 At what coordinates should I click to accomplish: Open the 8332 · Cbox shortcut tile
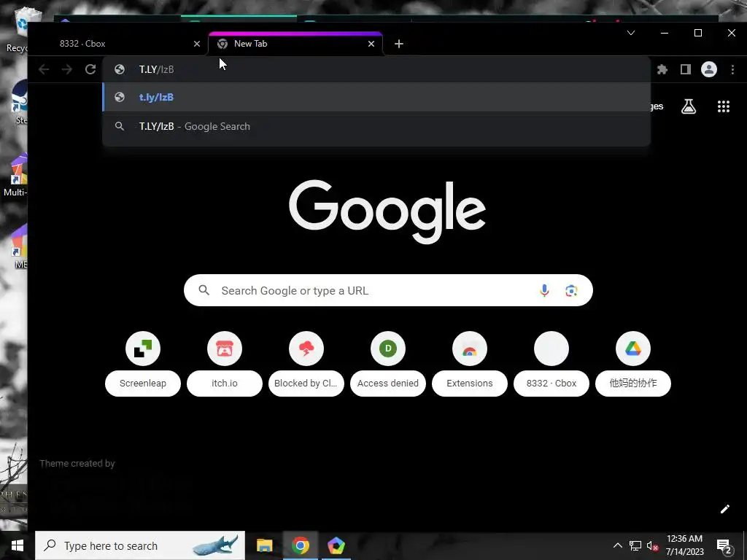click(x=551, y=364)
